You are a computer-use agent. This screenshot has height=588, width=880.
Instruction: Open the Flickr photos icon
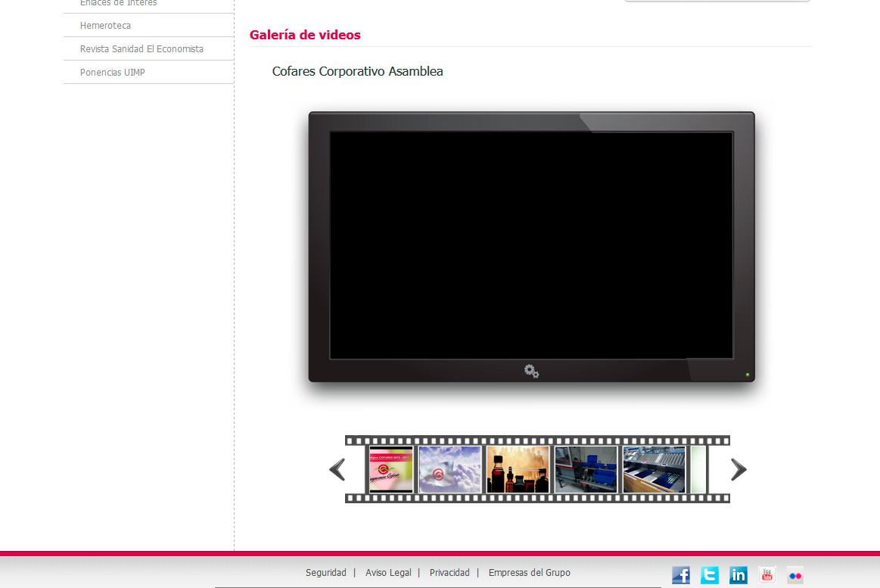coord(795,575)
